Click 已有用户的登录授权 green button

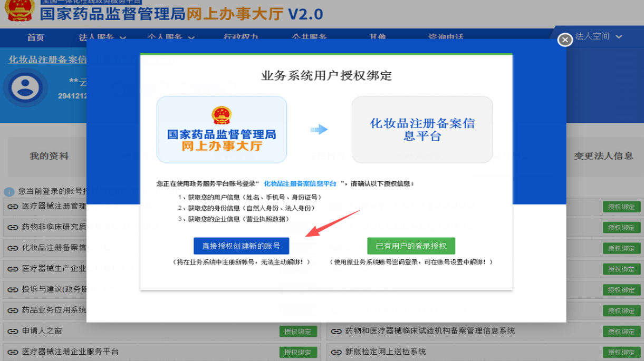click(411, 246)
